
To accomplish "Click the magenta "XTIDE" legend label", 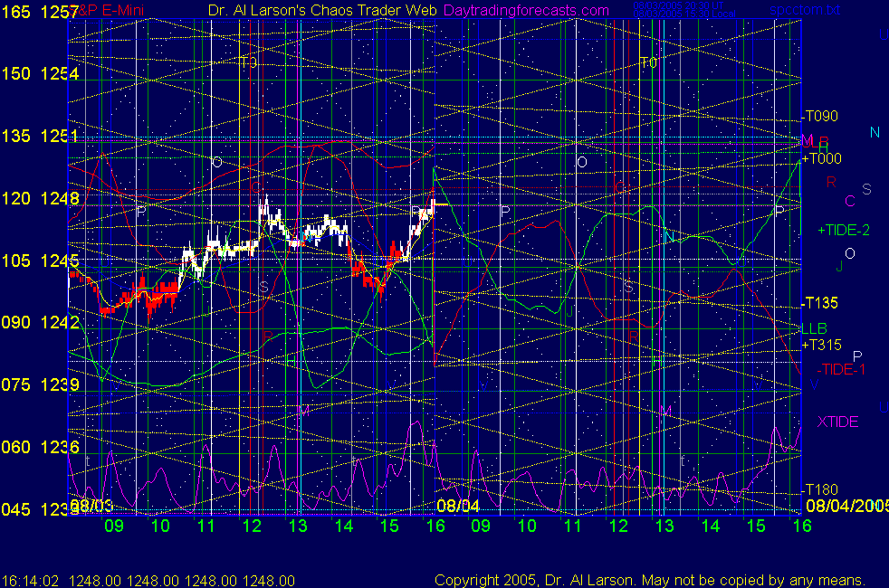I will [837, 422].
